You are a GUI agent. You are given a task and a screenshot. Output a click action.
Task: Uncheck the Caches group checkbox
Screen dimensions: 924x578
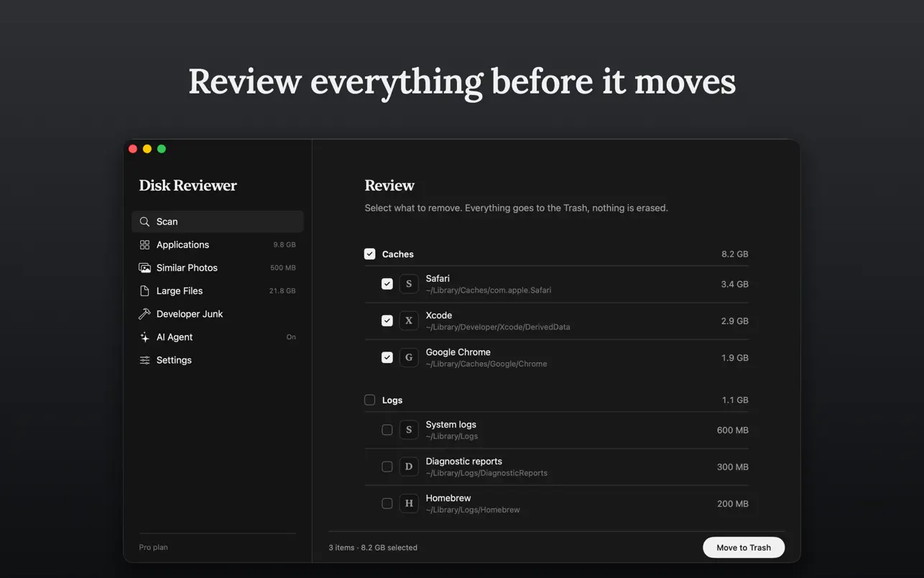(x=369, y=254)
